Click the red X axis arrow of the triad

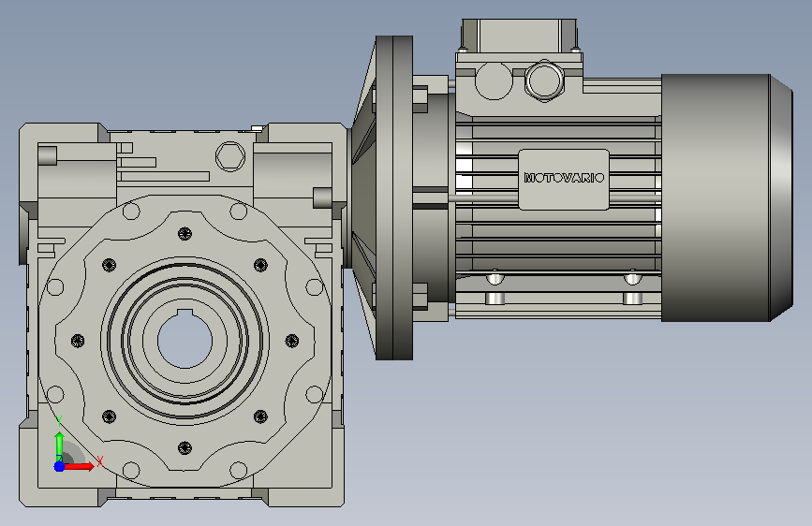point(79,466)
